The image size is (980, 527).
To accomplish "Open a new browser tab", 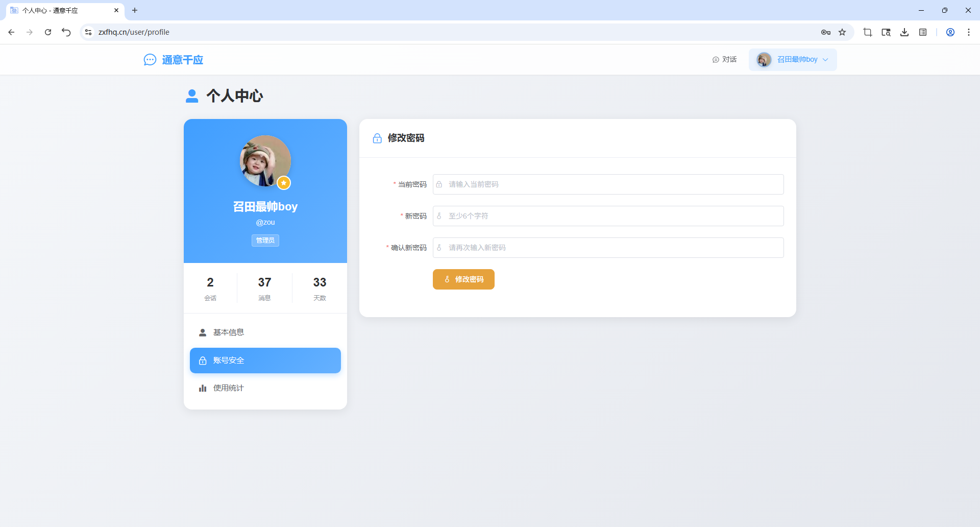I will tap(135, 10).
